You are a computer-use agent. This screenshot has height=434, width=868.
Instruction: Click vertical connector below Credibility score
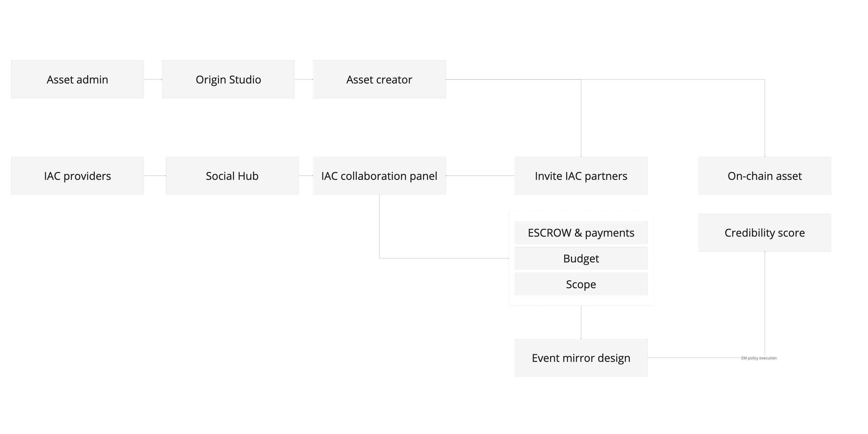(x=765, y=303)
